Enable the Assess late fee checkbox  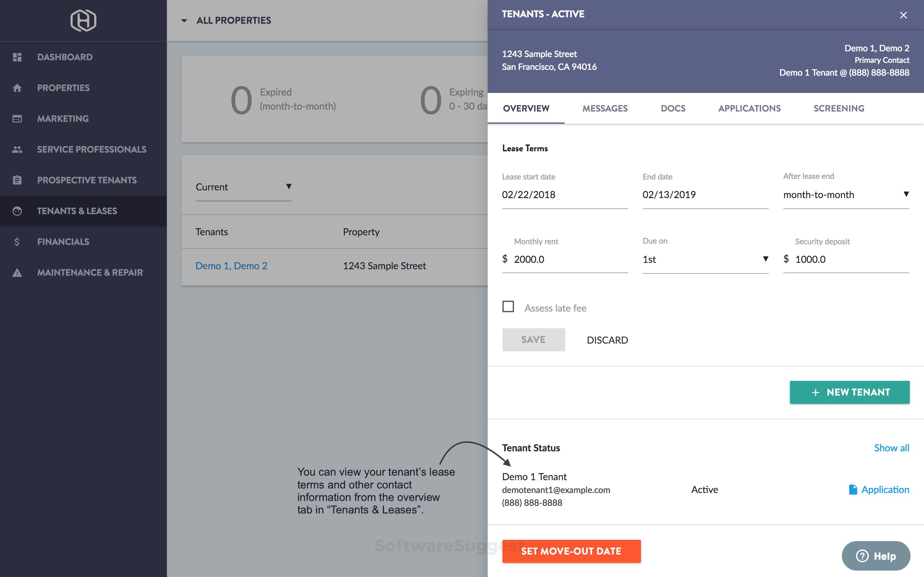pos(508,306)
